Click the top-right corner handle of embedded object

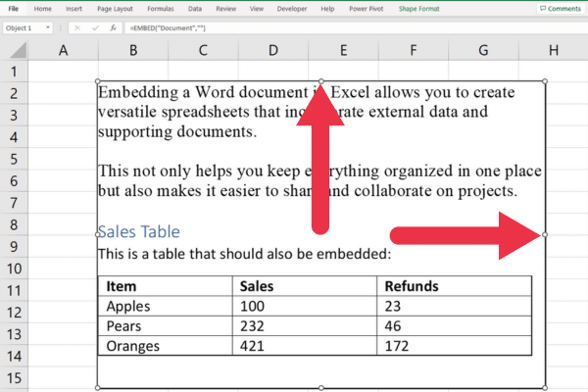pyautogui.click(x=545, y=81)
